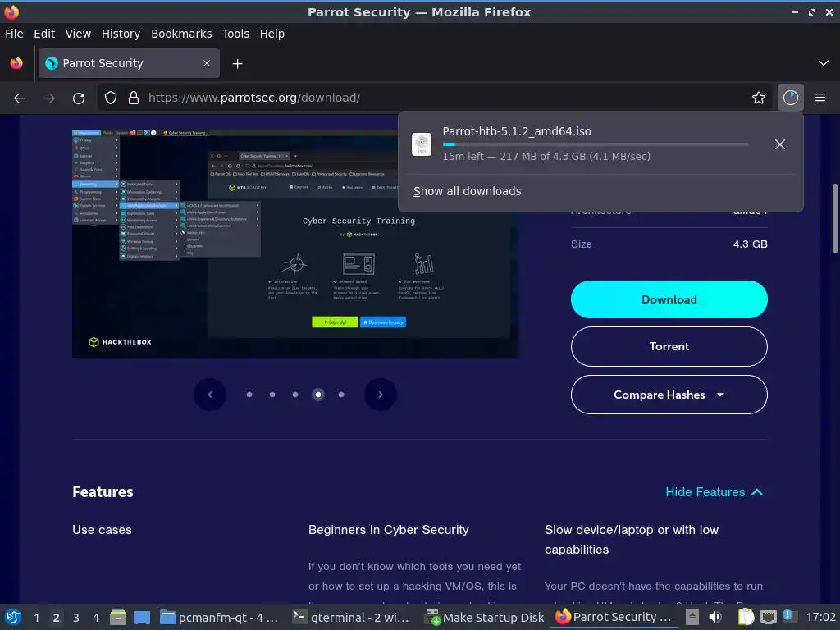The image size is (840, 630).
Task: Reload the current page
Action: (79, 98)
